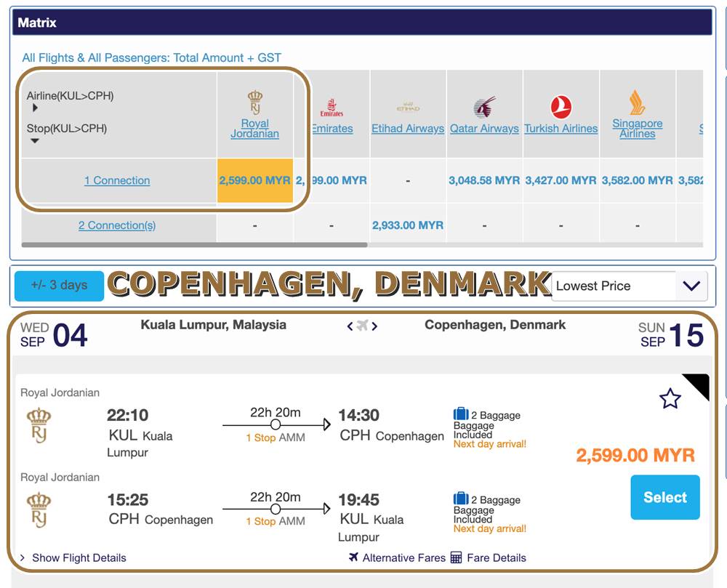Click the +/- 3 days button
Viewport: 727px width, 588px height.
click(x=60, y=285)
